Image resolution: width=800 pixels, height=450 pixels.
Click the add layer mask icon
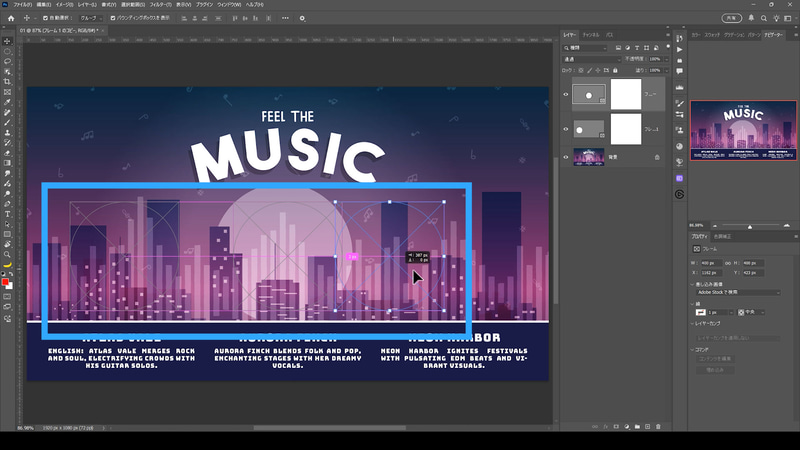[x=616, y=427]
